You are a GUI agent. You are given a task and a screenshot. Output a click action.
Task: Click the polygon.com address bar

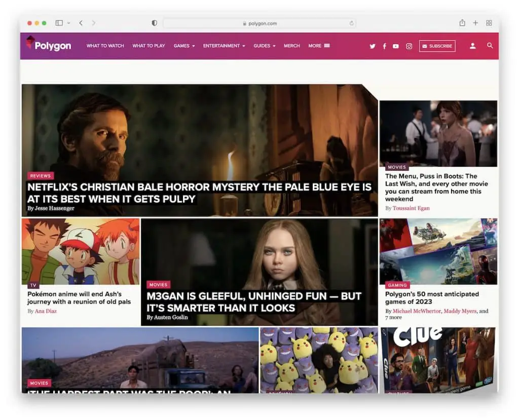(x=259, y=23)
